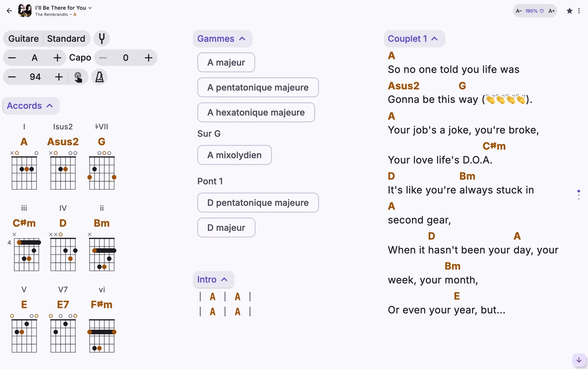
Task: Open the Asus2 chord diagram
Action: (63, 170)
